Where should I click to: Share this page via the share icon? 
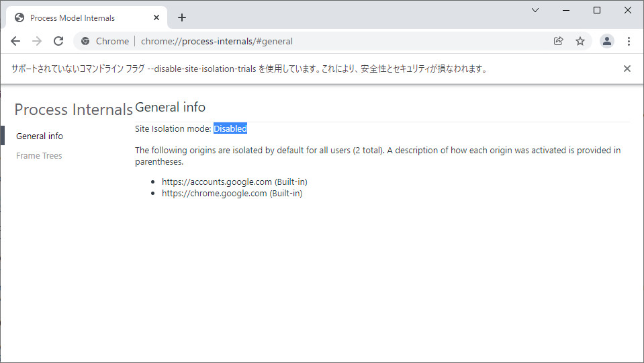click(x=558, y=41)
